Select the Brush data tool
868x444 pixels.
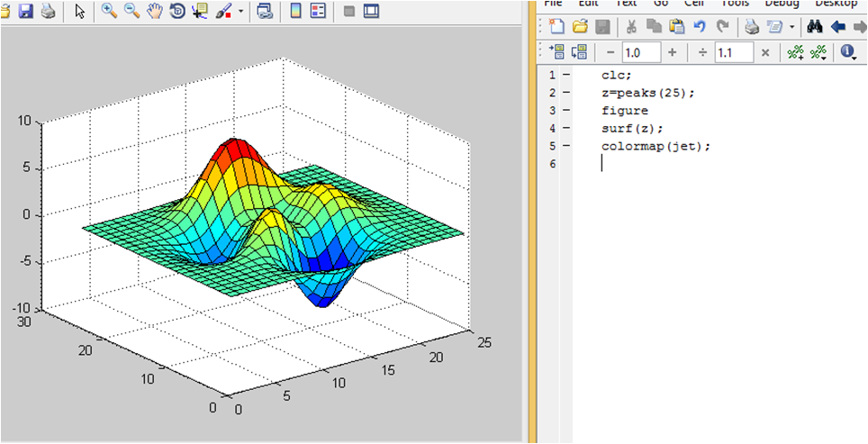point(223,11)
